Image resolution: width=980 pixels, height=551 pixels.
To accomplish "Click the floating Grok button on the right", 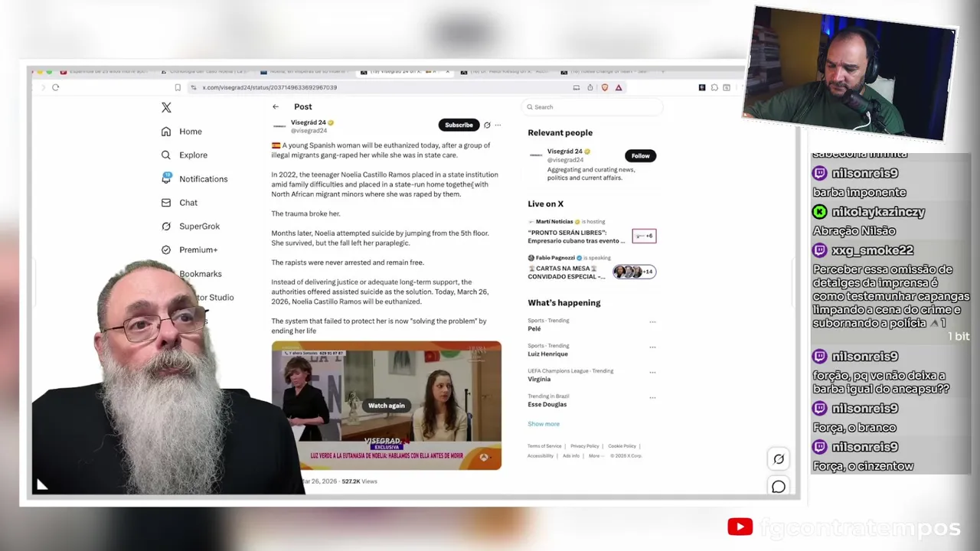I will point(779,459).
